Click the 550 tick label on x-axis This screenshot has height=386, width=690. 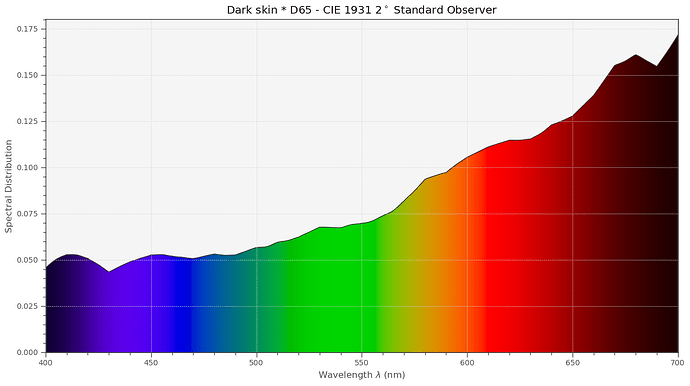point(362,363)
